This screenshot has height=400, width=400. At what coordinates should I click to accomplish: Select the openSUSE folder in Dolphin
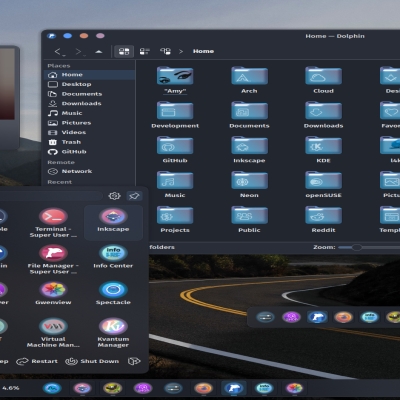pos(323,184)
